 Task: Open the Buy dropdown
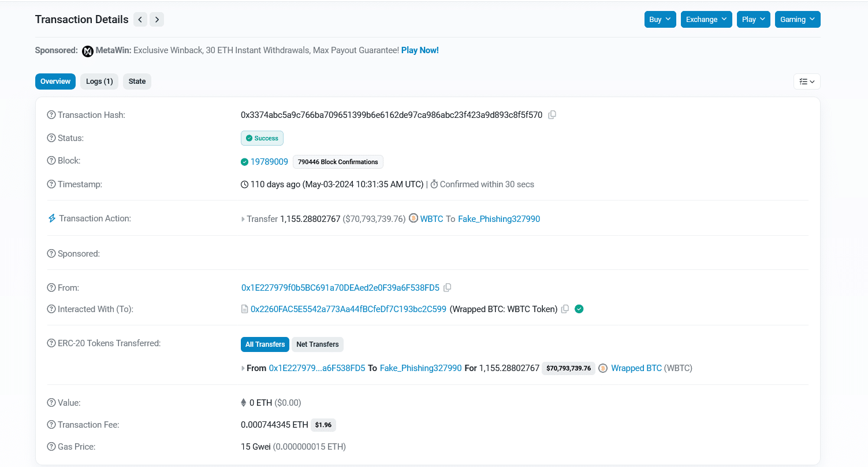pos(660,20)
